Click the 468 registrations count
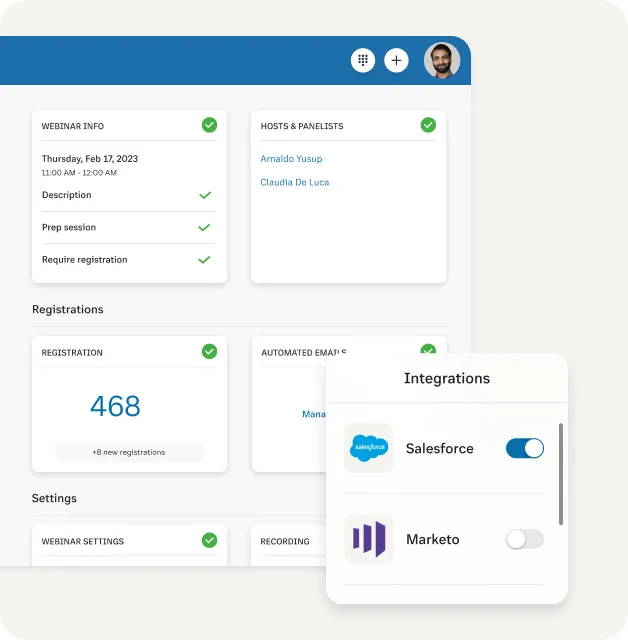 [115, 406]
